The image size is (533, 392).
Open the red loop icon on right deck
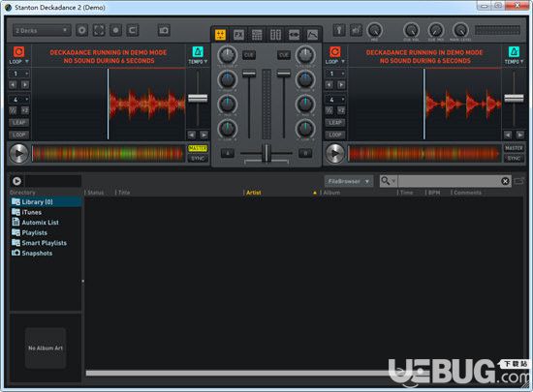point(335,52)
